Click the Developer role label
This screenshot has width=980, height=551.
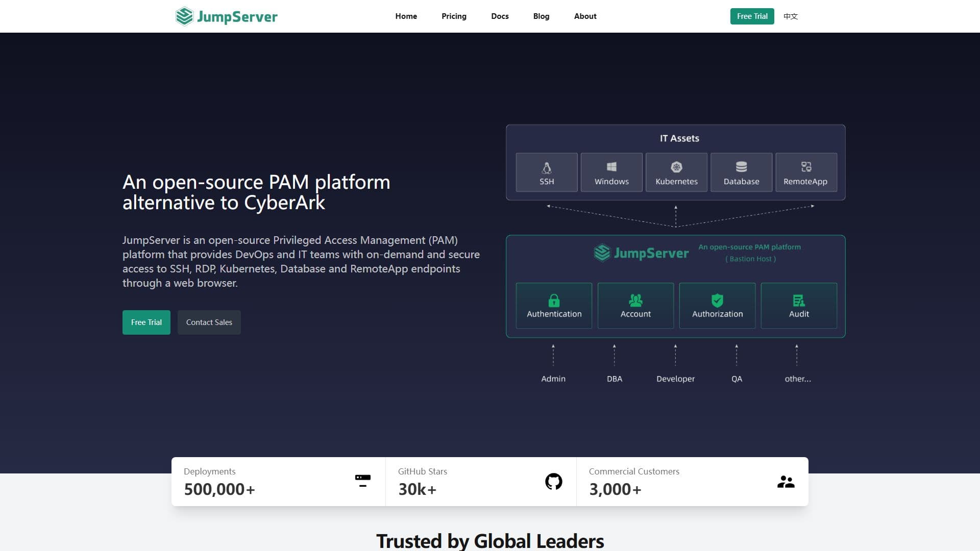[675, 379]
